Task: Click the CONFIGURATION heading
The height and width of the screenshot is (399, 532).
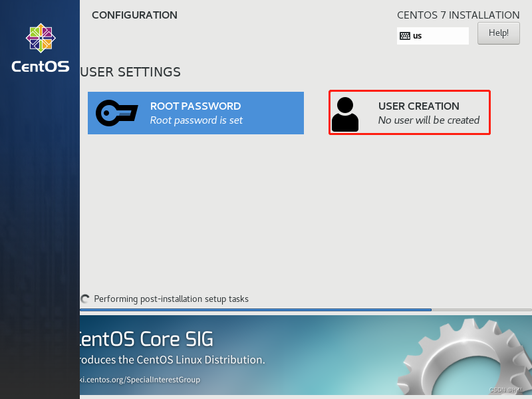Action: [134, 15]
